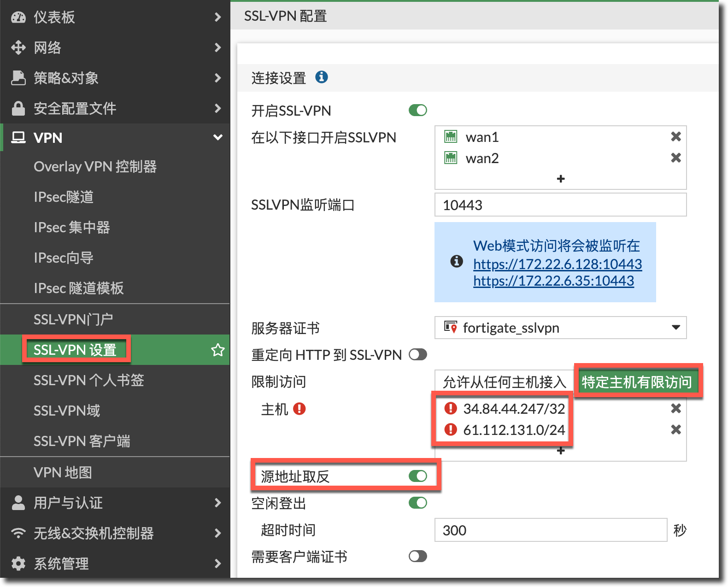Remove host 61.112.131.0/24 with its X
Image resolution: width=728 pixels, height=587 pixels.
(676, 429)
